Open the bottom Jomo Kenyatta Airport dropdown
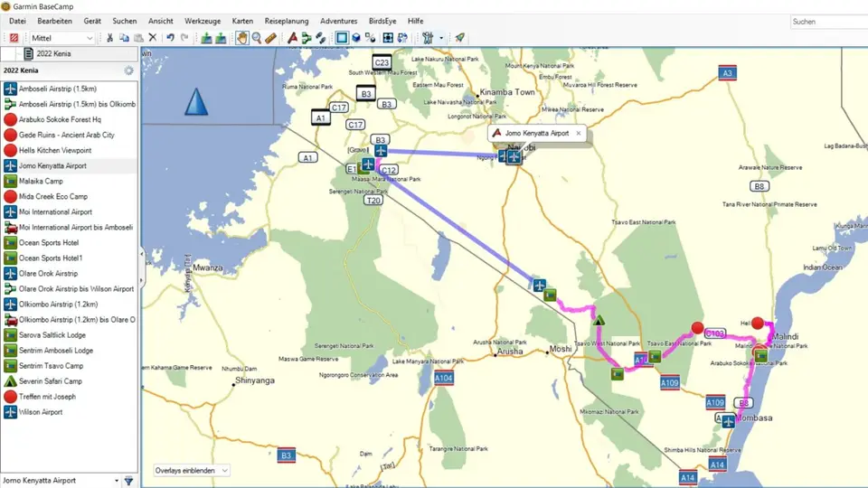The image size is (868, 488). (x=61, y=480)
